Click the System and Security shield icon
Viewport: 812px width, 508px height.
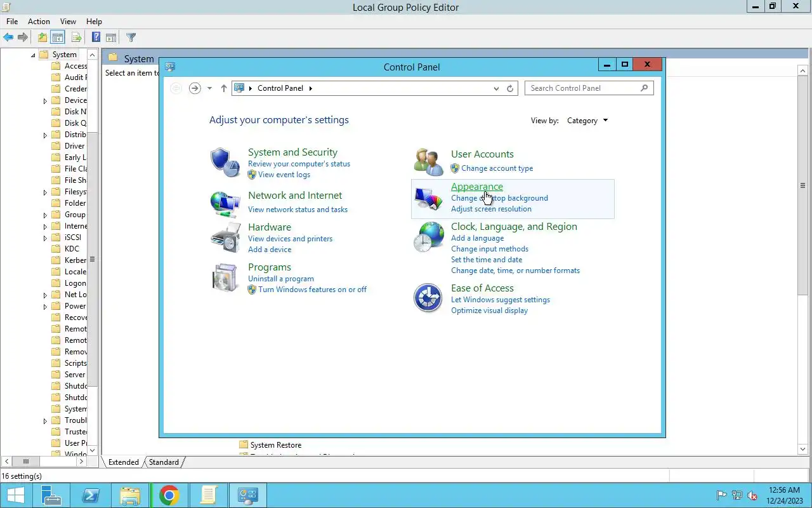click(225, 163)
